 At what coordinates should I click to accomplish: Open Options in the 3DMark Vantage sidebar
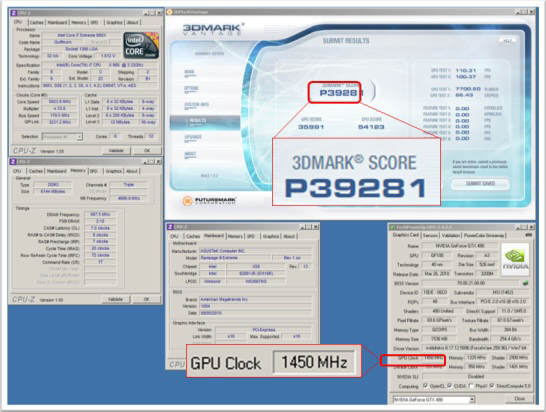point(192,89)
